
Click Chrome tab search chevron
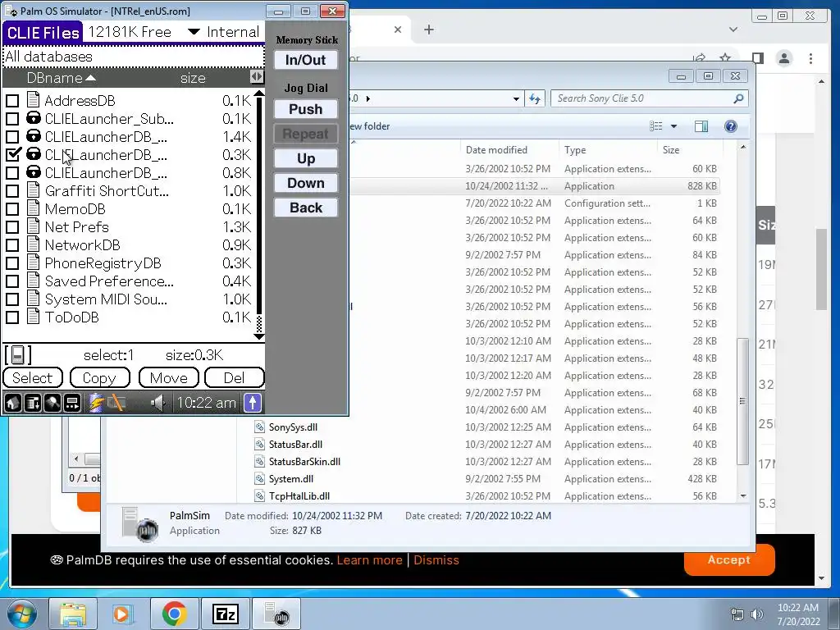[733, 30]
